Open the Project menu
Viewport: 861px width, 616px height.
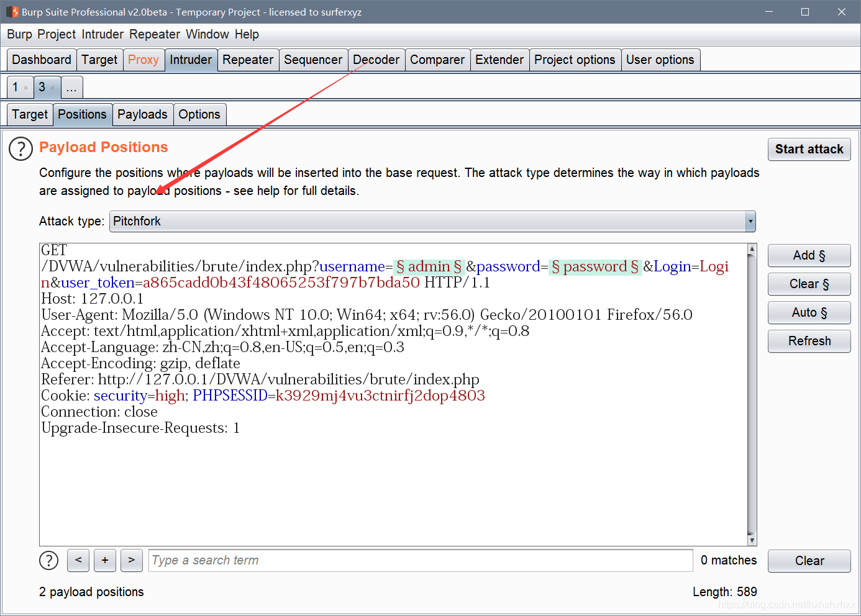tap(57, 34)
